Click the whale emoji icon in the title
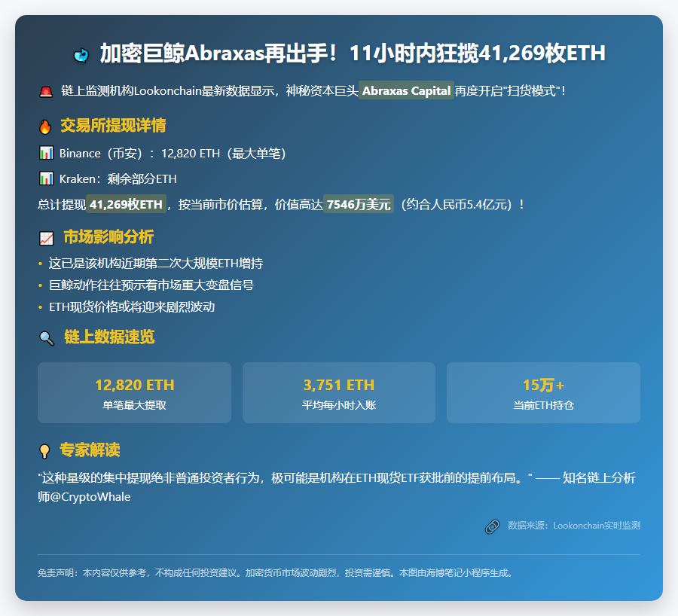 81,55
